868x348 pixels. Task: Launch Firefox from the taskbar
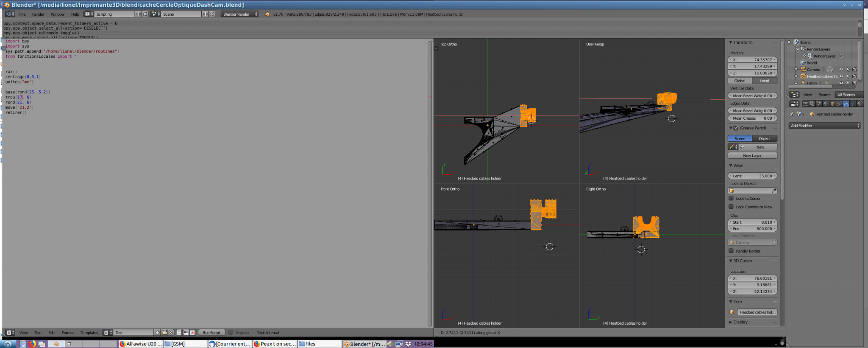tap(32, 344)
